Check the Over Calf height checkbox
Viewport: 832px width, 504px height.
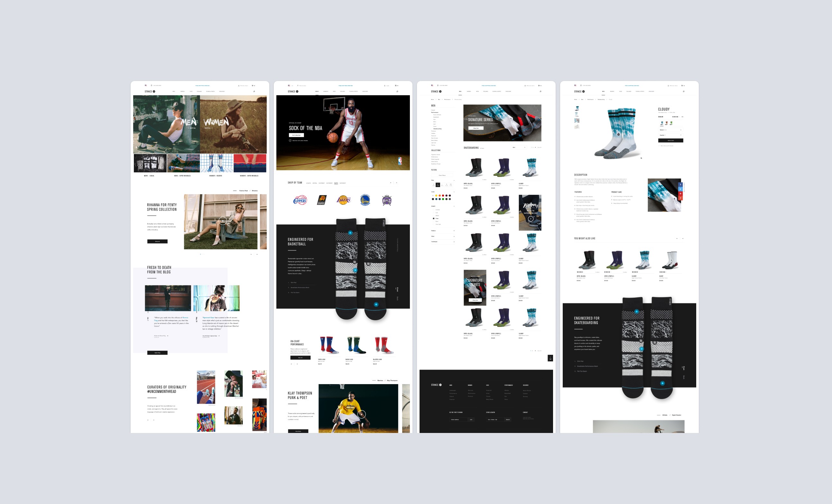(x=434, y=224)
